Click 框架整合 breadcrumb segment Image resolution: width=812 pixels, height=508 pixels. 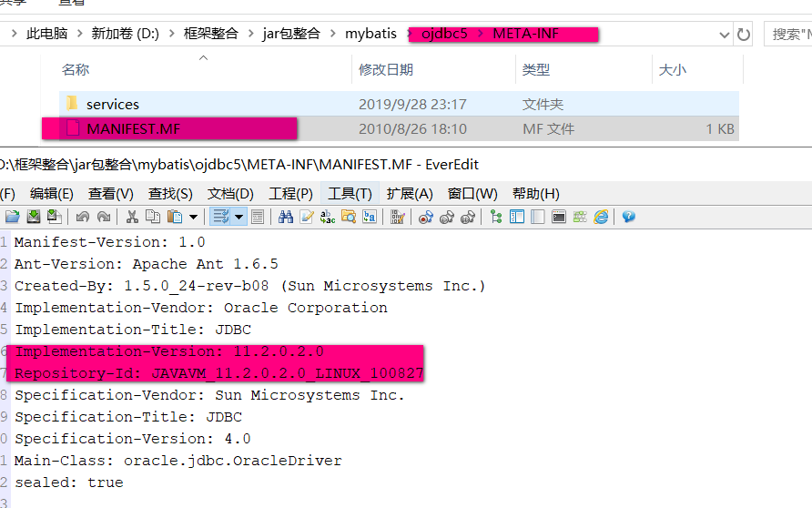click(x=211, y=34)
